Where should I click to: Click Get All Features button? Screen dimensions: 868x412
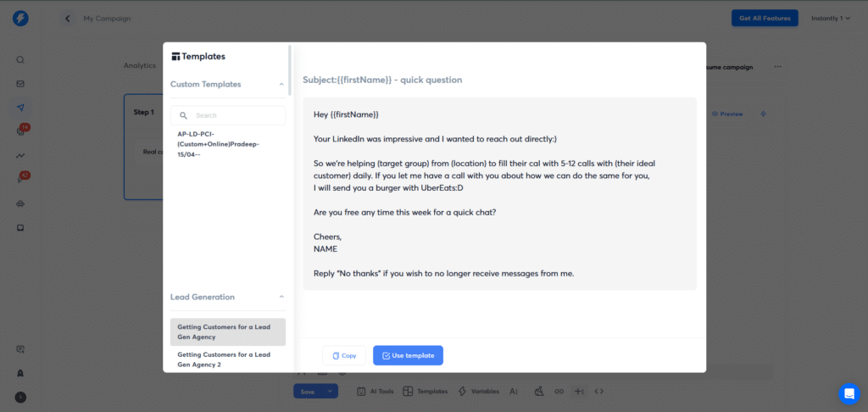(x=765, y=19)
